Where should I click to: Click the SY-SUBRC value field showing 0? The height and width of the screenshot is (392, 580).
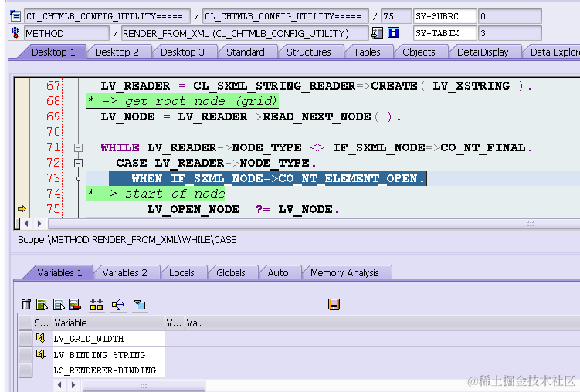pos(510,16)
